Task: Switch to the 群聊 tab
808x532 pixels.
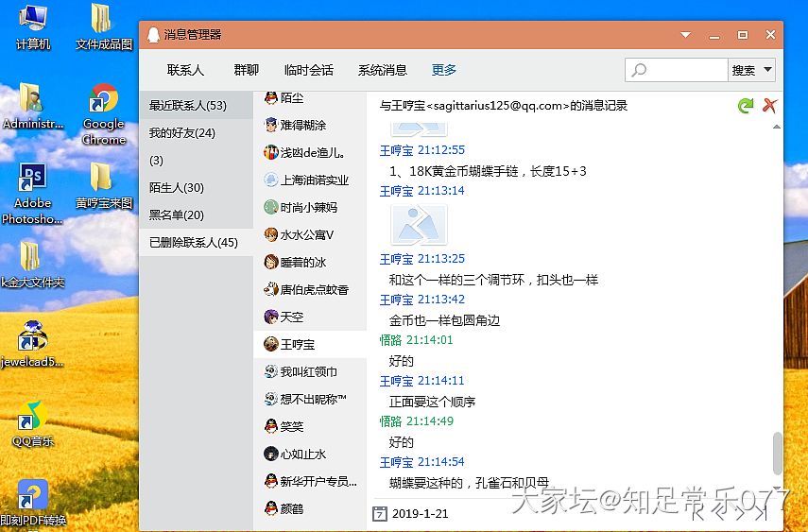Action: pos(246,70)
